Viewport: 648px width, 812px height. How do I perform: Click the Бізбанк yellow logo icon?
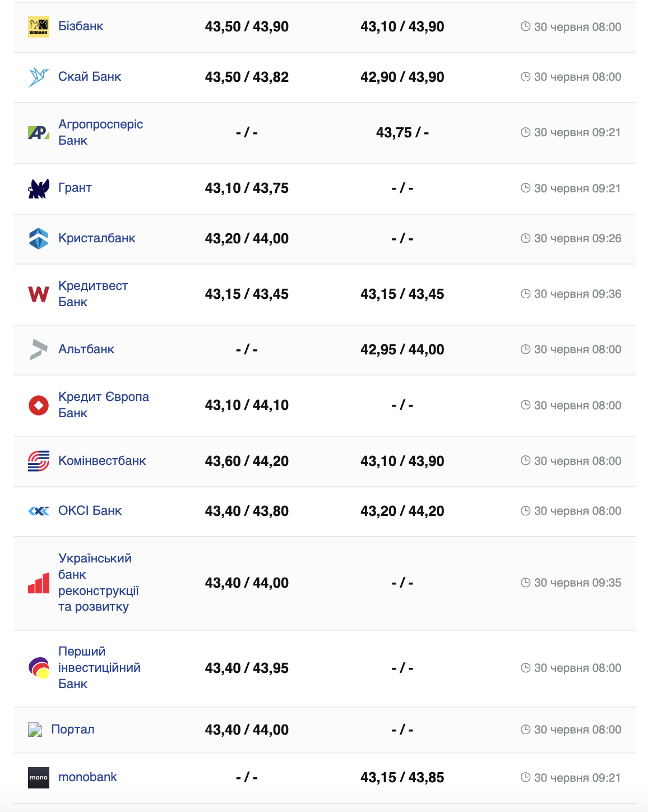pos(39,27)
